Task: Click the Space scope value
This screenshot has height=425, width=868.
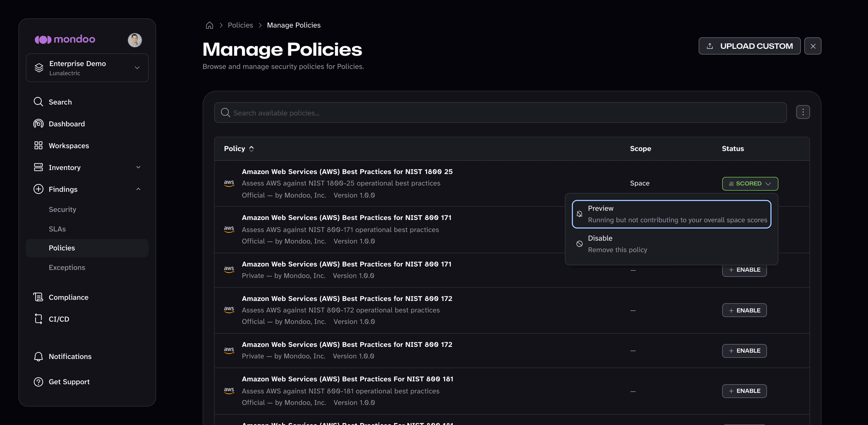Action: coord(640,183)
